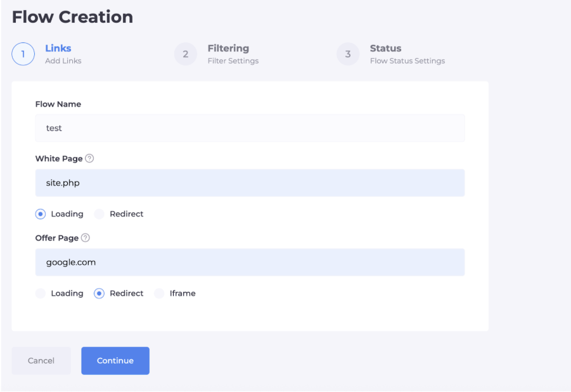Focus the Flow Name field containing test
Viewport: 571px width, 392px height.
(x=250, y=128)
